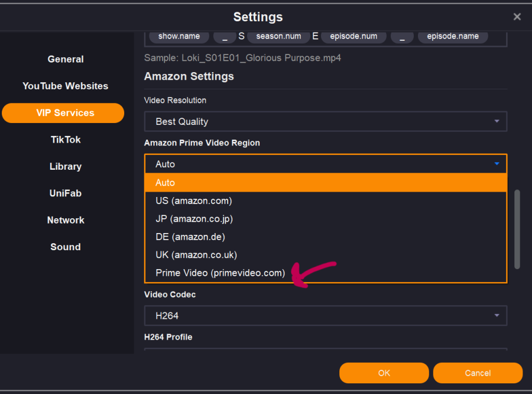Viewport: 532px width, 394px height.
Task: Open the Video Codec H264 dropdown
Action: pos(325,315)
